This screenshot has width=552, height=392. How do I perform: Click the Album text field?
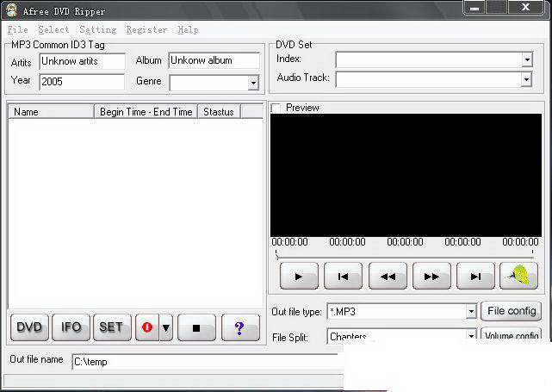point(214,60)
